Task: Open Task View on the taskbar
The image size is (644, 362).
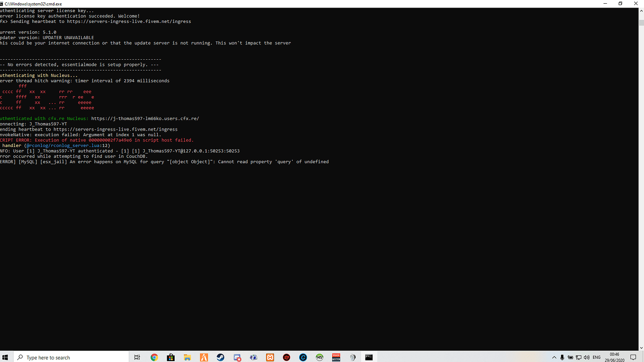Action: point(137,357)
